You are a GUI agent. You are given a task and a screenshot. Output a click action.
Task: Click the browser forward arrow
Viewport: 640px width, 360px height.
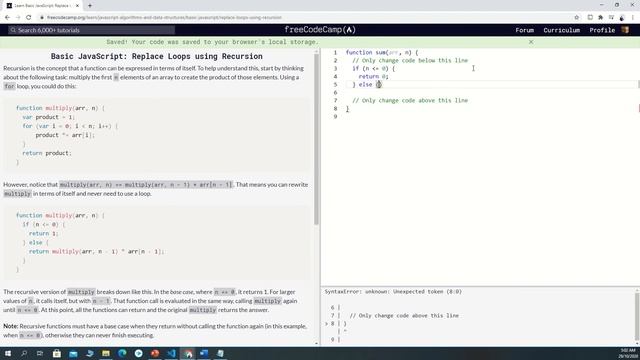18,18
